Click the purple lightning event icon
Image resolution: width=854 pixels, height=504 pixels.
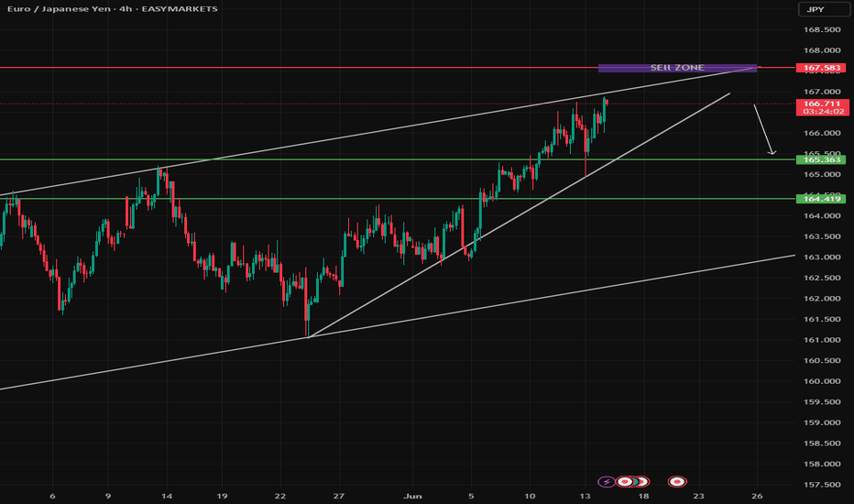[x=606, y=482]
